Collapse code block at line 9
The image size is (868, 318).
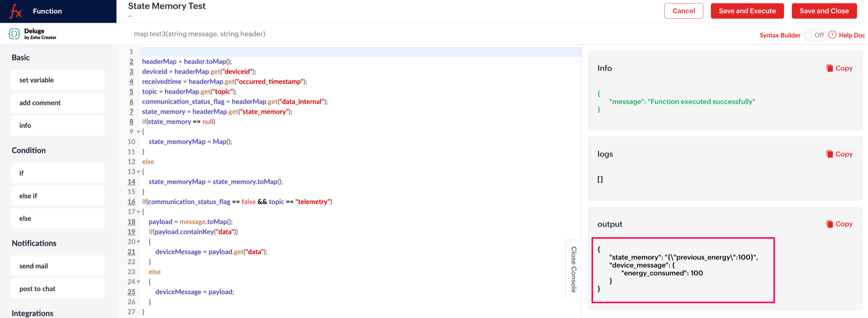(139, 132)
